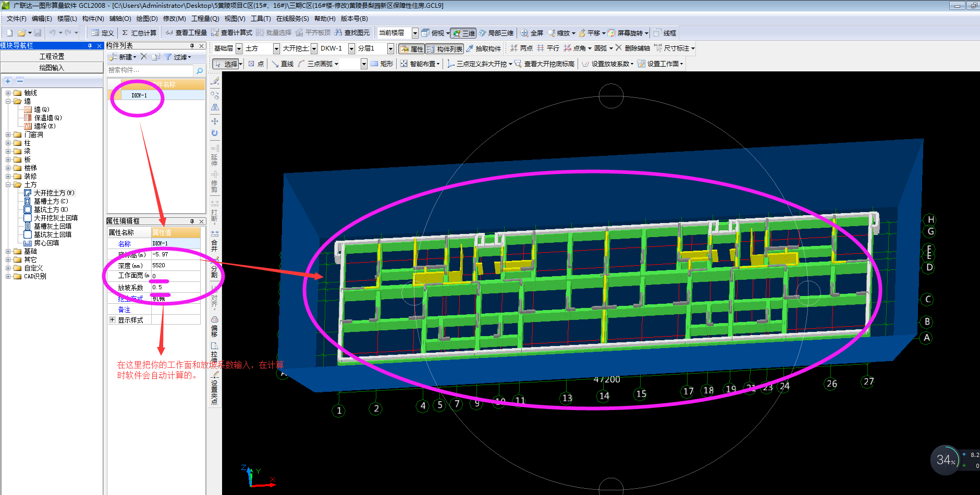980x495 pixels.
Task: Click 过滤 filter button
Action: click(178, 57)
